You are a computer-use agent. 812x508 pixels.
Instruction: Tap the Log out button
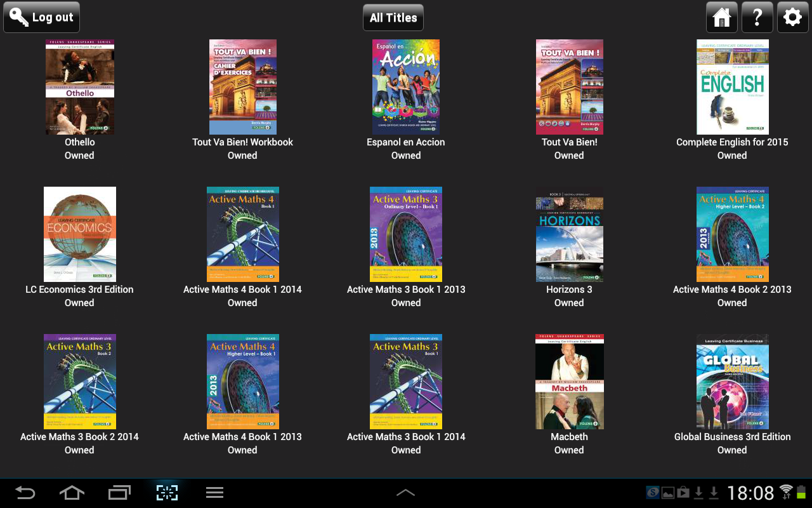[42, 18]
